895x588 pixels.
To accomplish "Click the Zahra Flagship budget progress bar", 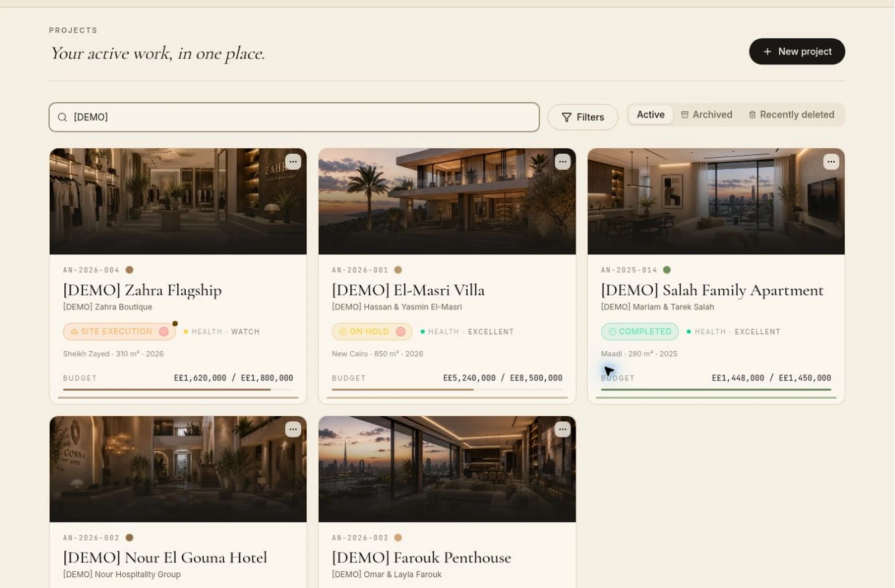I will coord(178,389).
